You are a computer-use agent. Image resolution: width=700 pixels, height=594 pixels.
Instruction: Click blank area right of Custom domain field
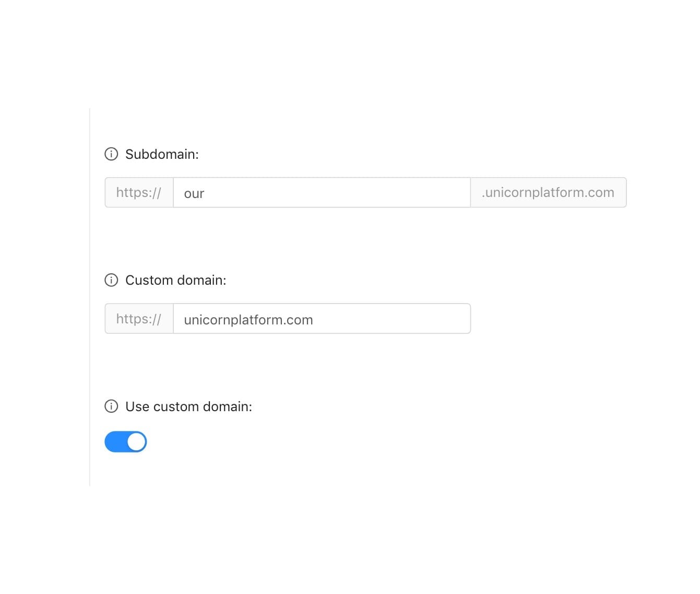tap(548, 319)
